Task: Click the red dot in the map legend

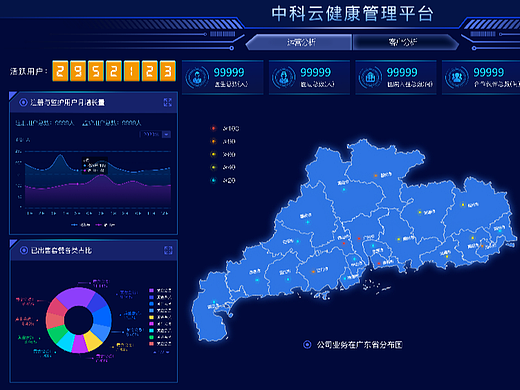Action: pyautogui.click(x=213, y=128)
